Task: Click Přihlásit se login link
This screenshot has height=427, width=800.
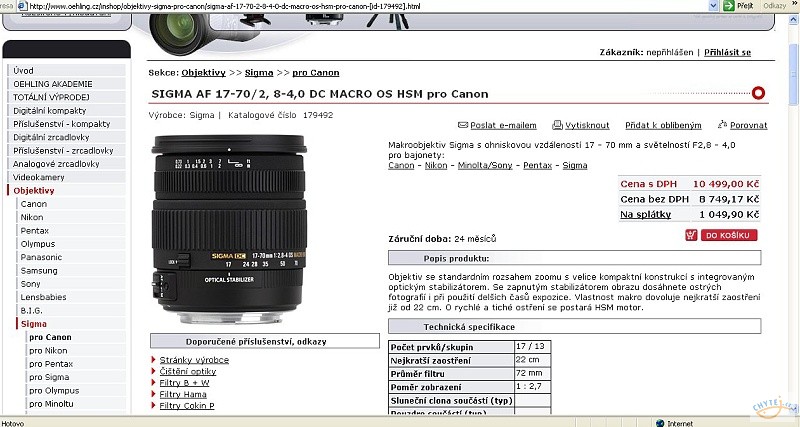Action: [728, 52]
